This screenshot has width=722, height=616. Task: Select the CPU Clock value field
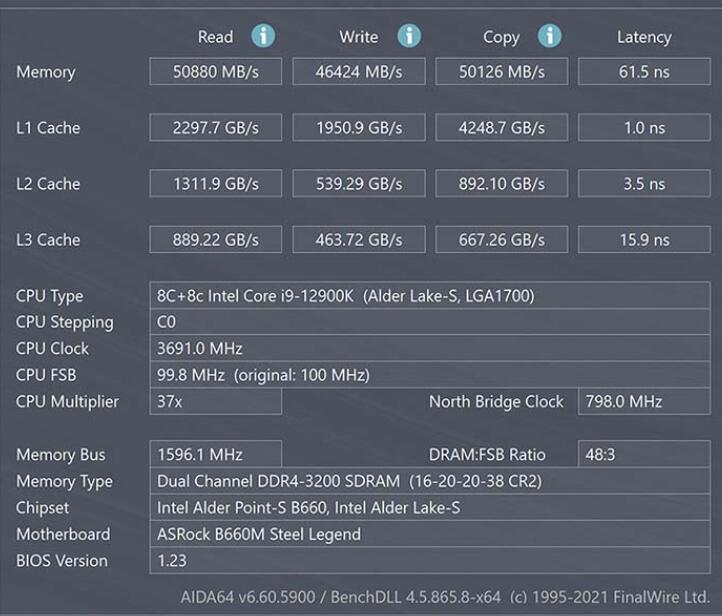coord(429,348)
